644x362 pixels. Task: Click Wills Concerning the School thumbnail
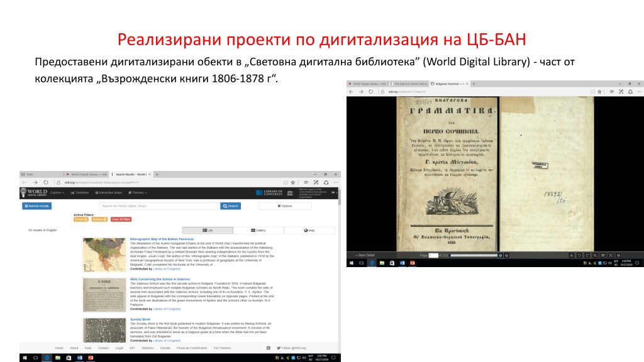pyautogui.click(x=104, y=295)
